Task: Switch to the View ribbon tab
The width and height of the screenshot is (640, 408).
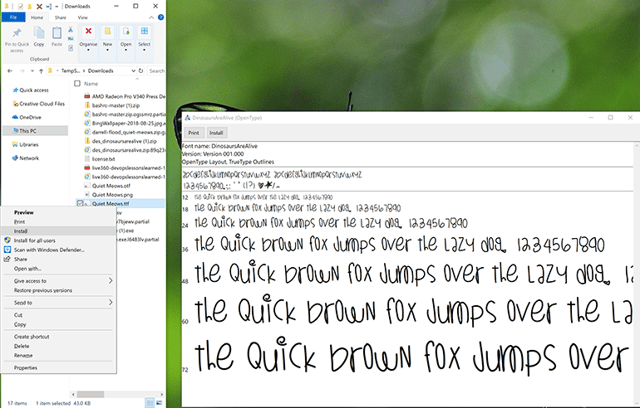Action: (82, 17)
